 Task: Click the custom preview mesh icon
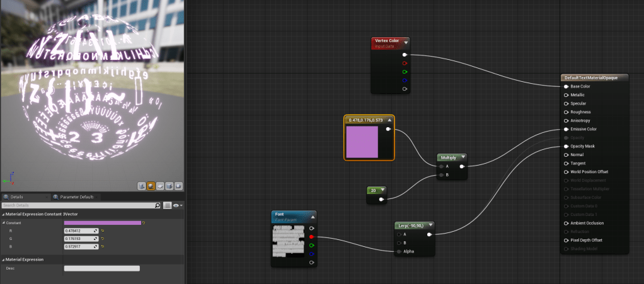tap(178, 186)
